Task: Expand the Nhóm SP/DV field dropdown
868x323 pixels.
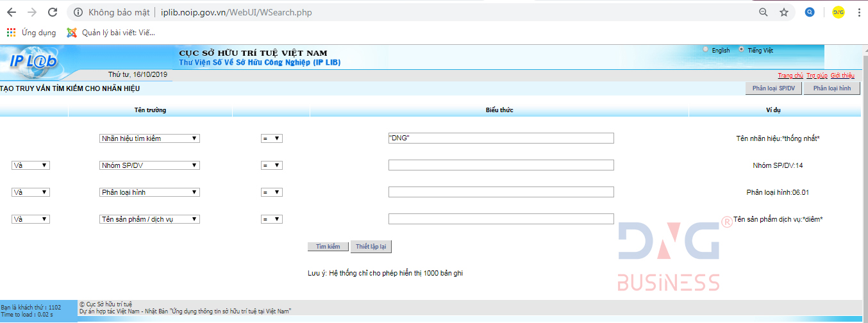Action: point(150,165)
